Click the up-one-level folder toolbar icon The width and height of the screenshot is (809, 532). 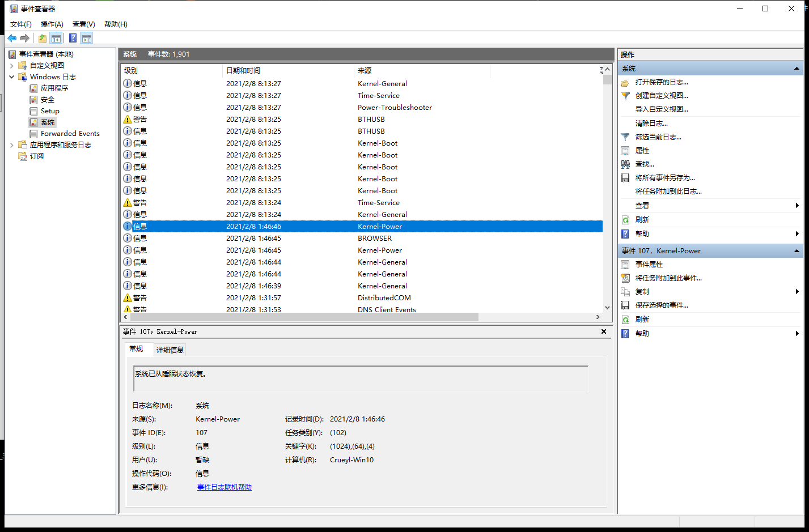tap(43, 38)
